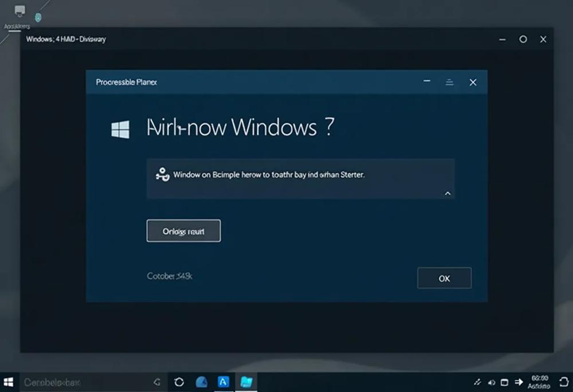Click the 'Orioigs reuitl' button

pos(183,231)
